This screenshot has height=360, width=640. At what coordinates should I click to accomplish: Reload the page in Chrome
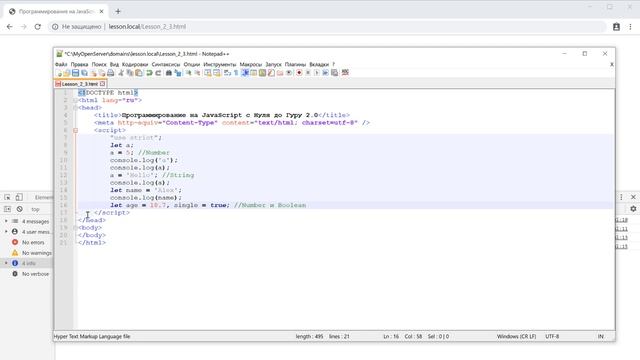pos(38,27)
